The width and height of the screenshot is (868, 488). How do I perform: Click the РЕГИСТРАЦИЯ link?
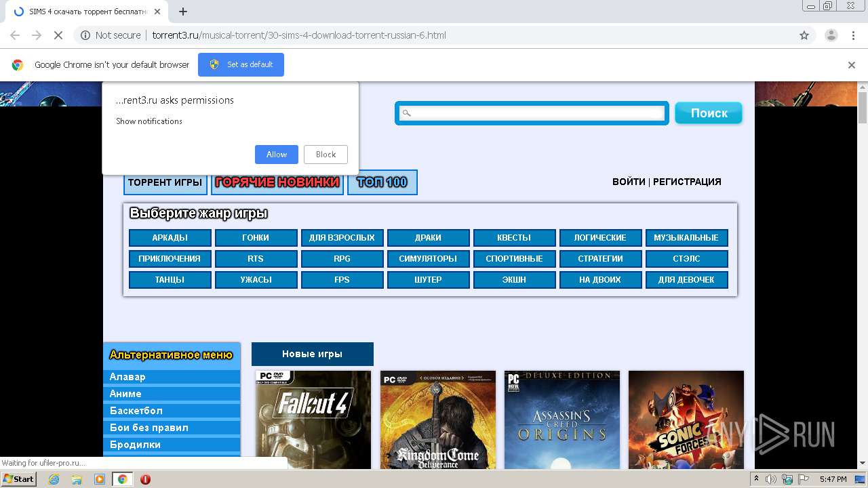click(x=687, y=182)
